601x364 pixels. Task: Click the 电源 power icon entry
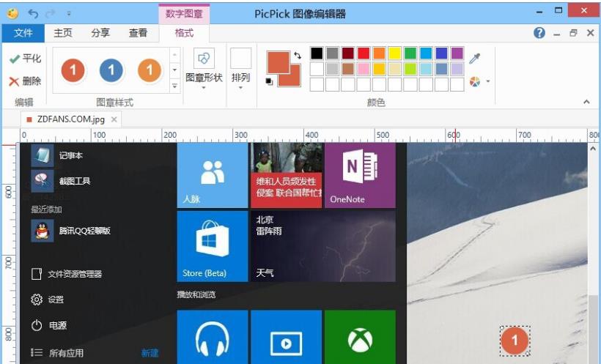click(x=48, y=325)
